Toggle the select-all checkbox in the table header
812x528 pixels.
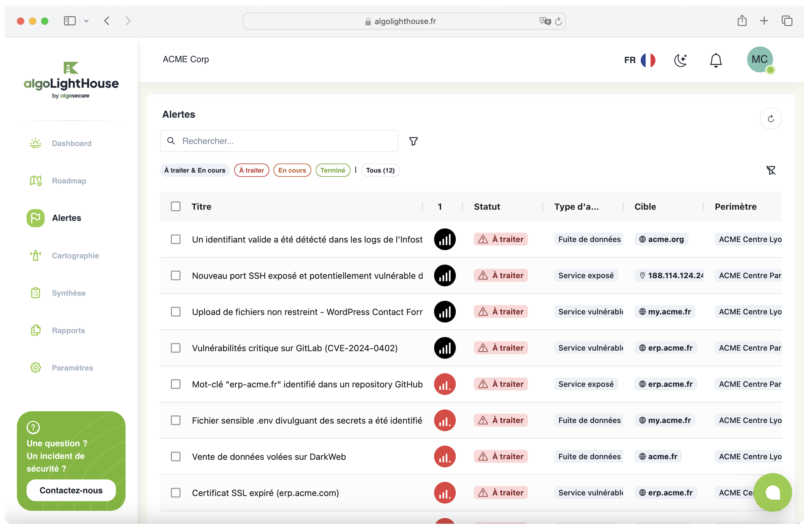point(176,206)
